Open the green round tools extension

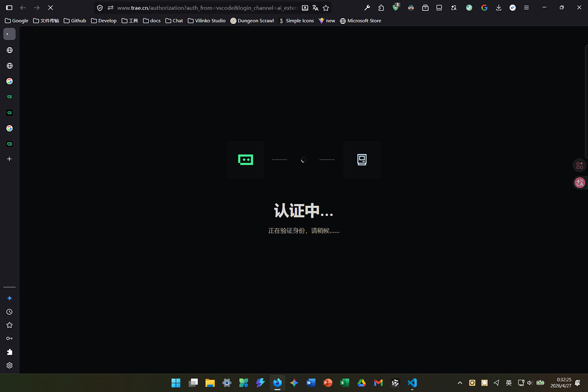point(469,7)
